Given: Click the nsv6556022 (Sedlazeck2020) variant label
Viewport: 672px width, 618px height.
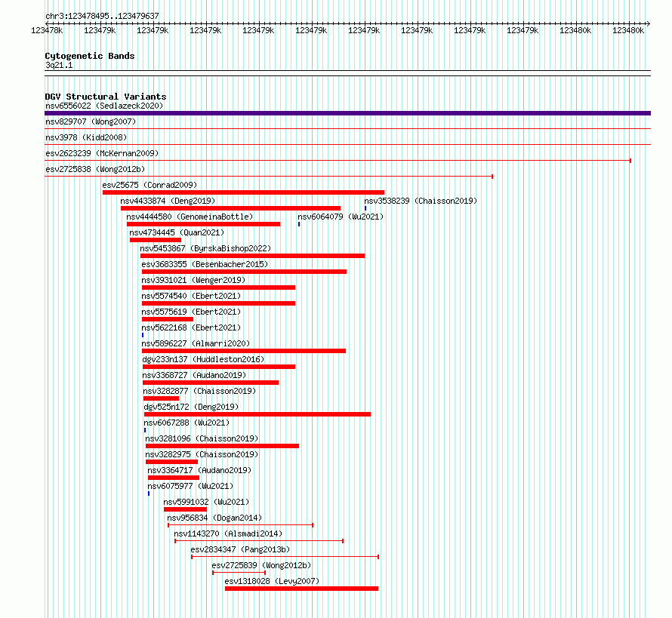Looking at the screenshot, I should click(104, 106).
